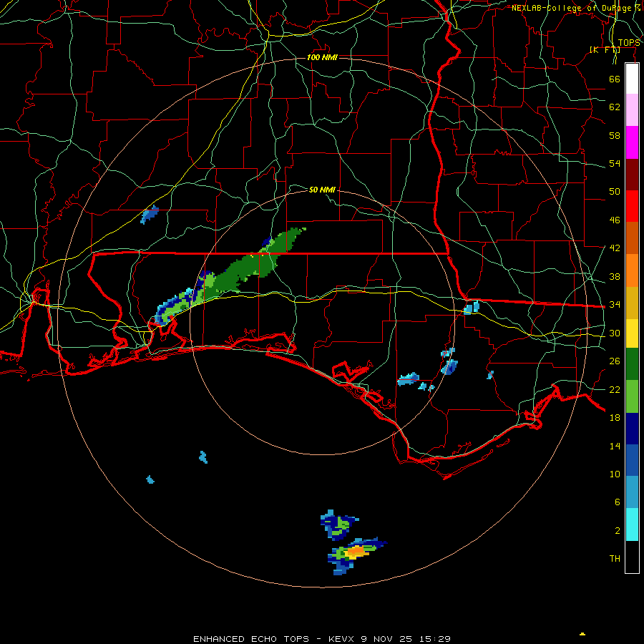Click the 22 value on the scale
Image resolution: width=644 pixels, height=644 pixels.
click(x=615, y=389)
